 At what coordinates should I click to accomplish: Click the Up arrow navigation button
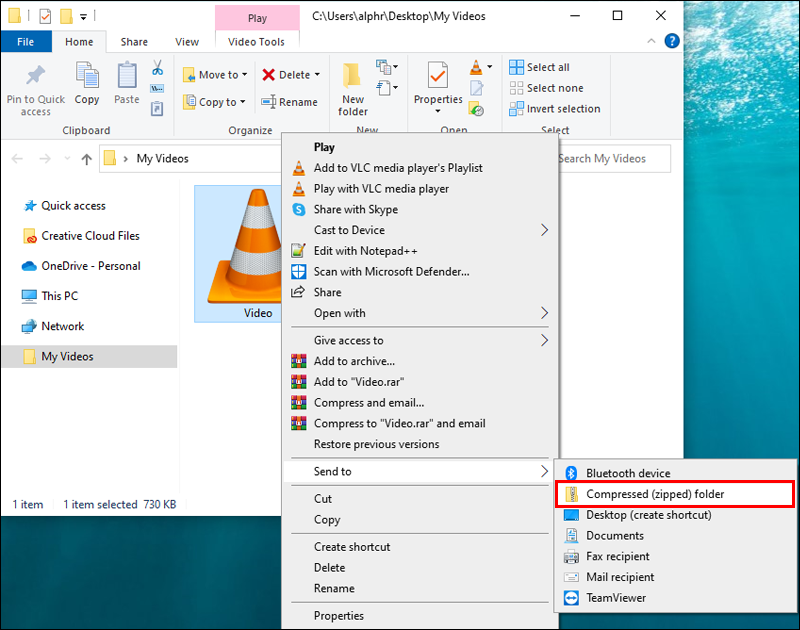87,159
